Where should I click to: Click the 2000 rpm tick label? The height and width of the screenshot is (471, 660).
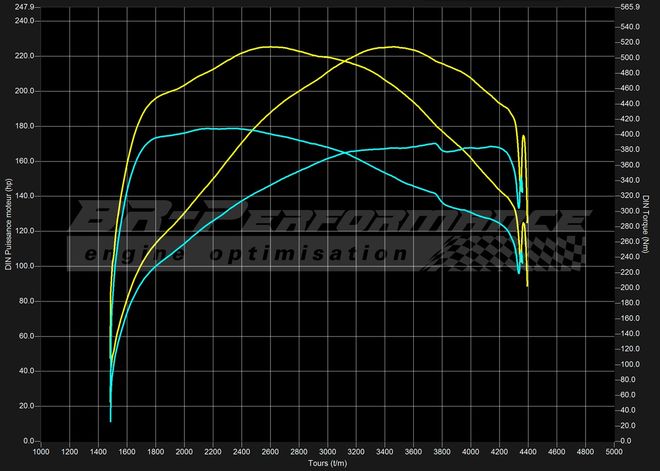click(x=184, y=452)
